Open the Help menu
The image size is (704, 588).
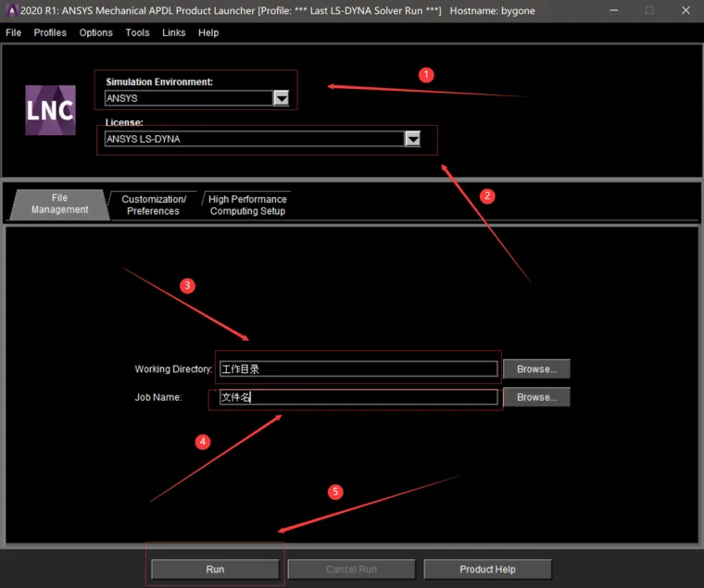click(x=208, y=32)
